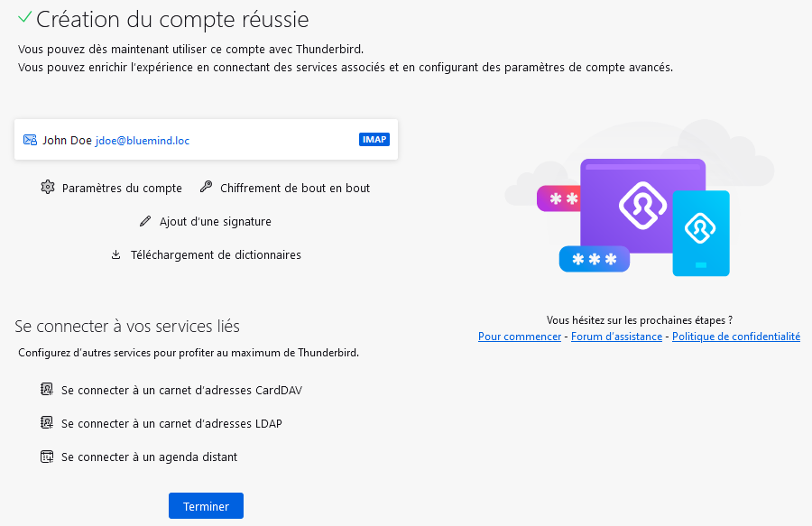
Task: Click the download icon for dictionaries
Action: 115,254
